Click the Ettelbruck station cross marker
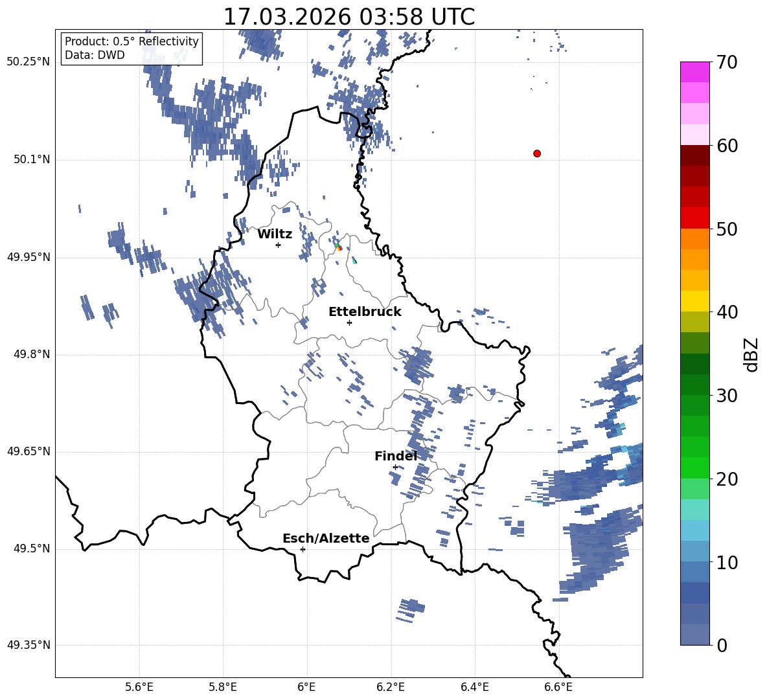The height and width of the screenshot is (700, 767). (x=349, y=322)
